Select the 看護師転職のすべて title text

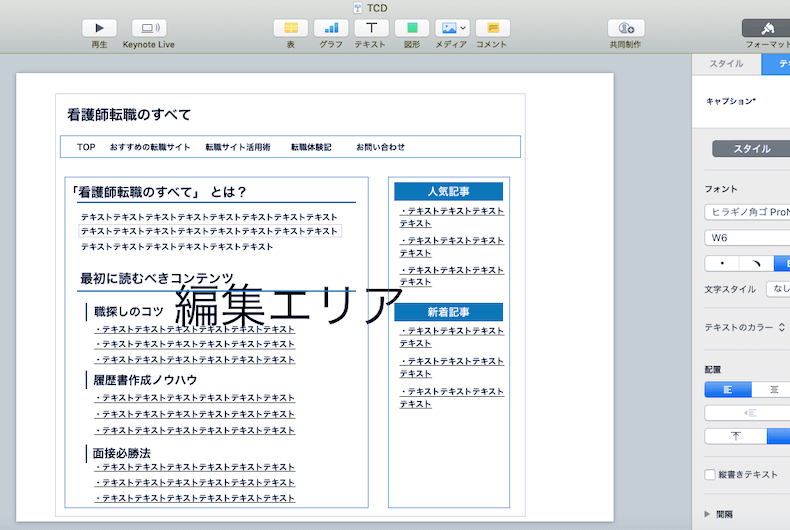[x=129, y=115]
